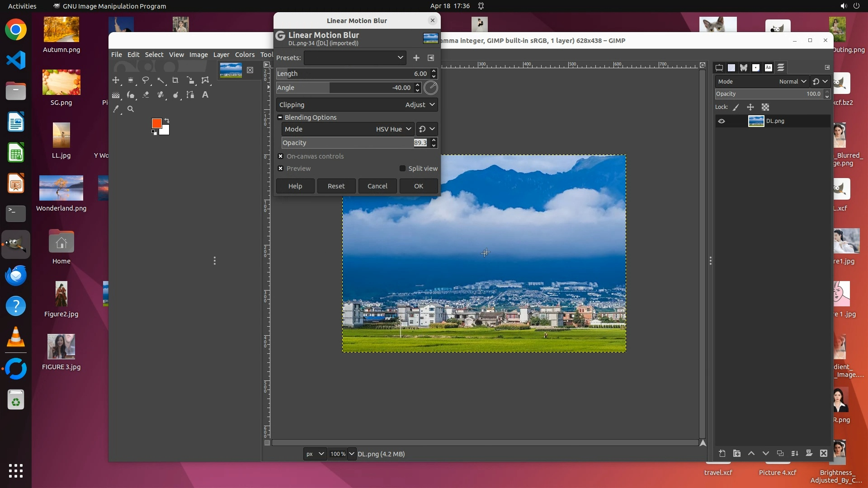Select the Color Picker eyedropper tool

116,109
